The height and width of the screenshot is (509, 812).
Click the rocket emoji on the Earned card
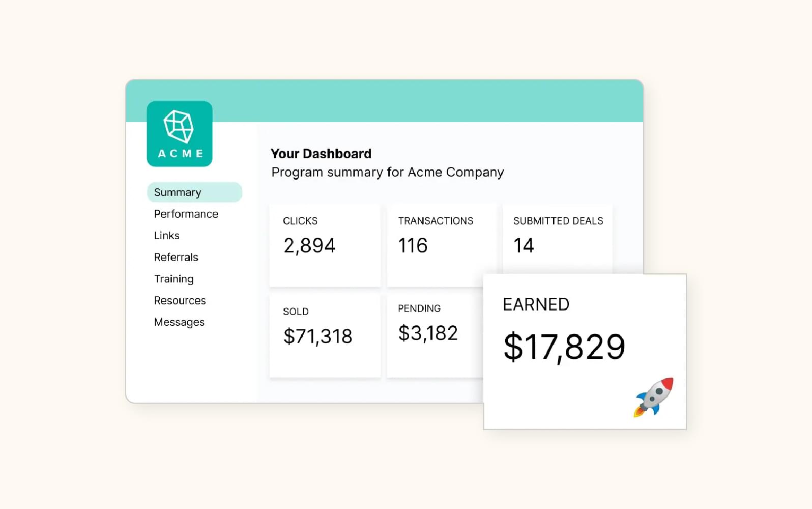tap(654, 398)
